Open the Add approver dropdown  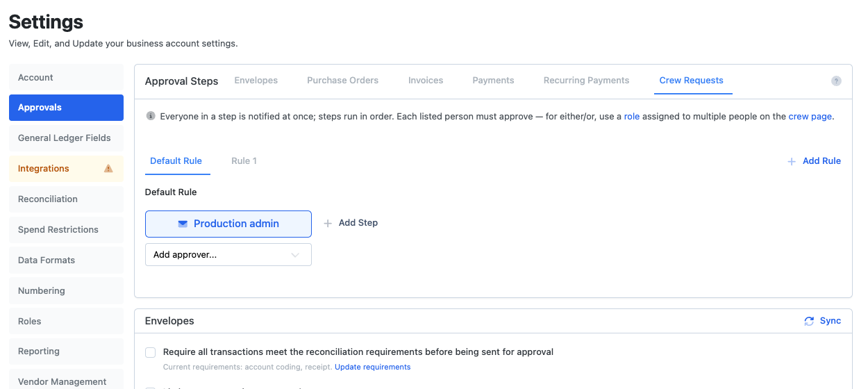pos(228,255)
